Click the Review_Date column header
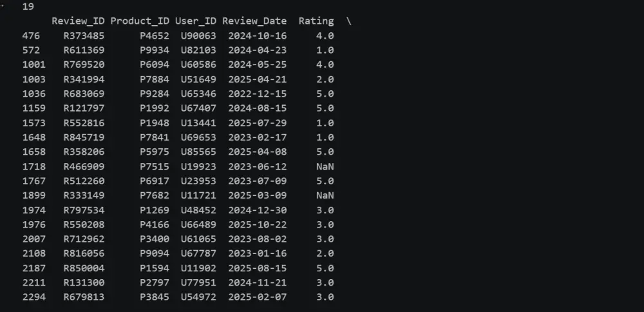Viewport: 644px width, 312px height. coord(254,21)
